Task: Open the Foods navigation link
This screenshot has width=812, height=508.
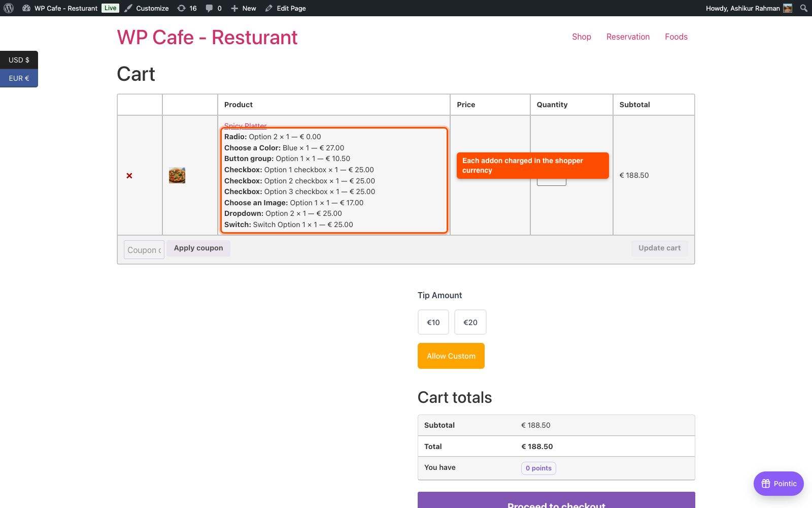Action: (x=676, y=37)
